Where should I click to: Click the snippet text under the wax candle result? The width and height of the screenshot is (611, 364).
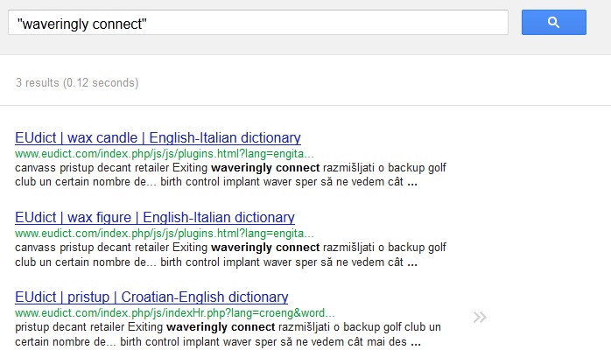(x=231, y=175)
